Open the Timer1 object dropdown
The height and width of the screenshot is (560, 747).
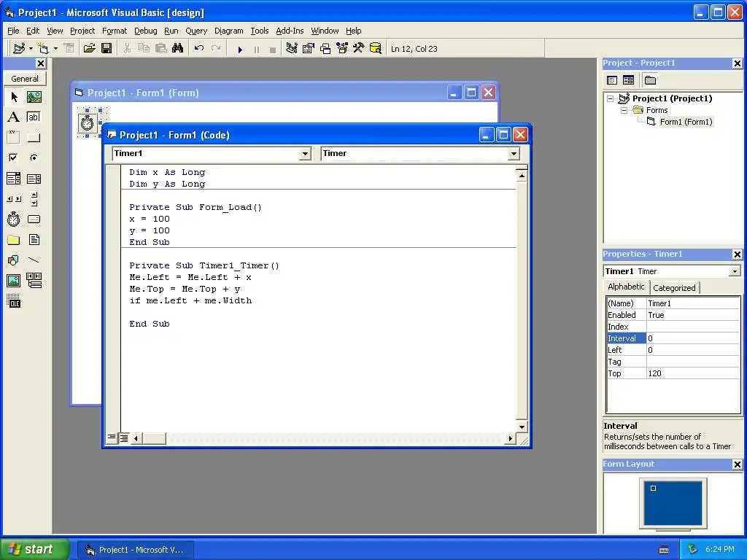(305, 153)
